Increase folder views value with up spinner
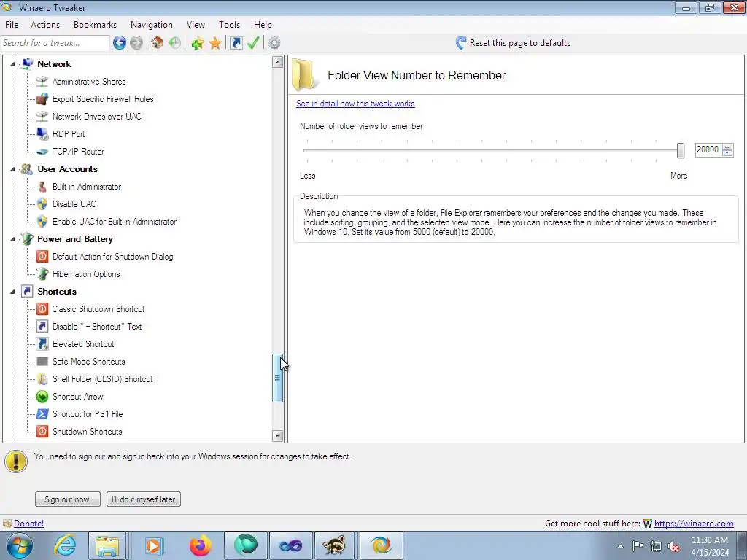 (x=727, y=147)
